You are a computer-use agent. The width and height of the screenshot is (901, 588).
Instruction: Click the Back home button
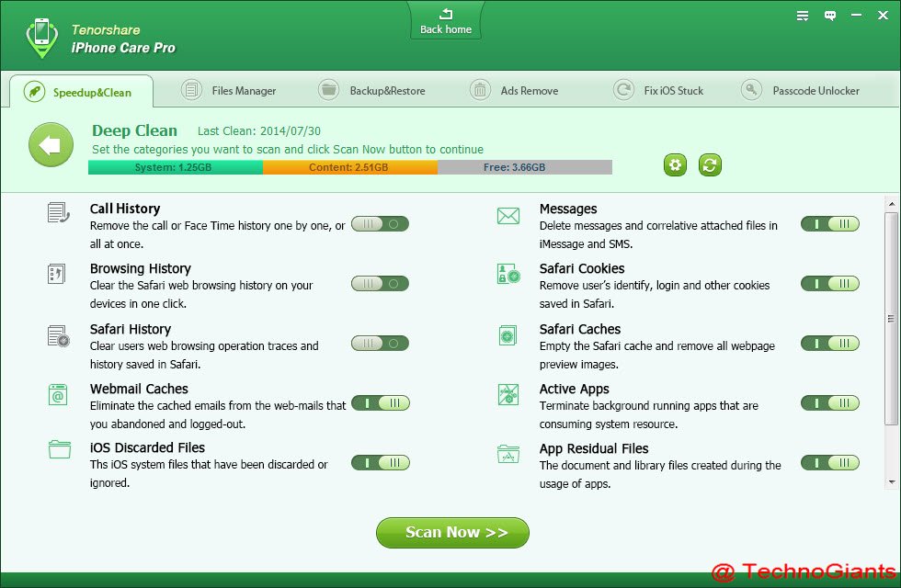[x=446, y=21]
